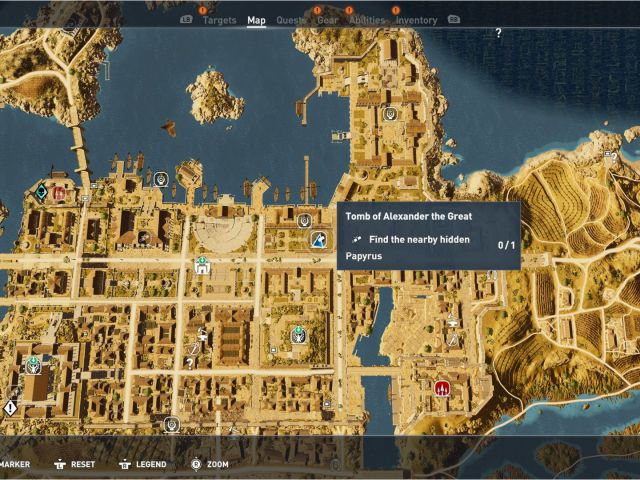Click the Find the nearby hidden Papyrus objective
640x480 pixels.
(x=408, y=247)
